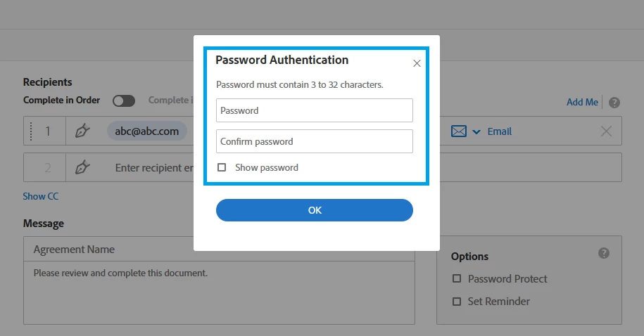Close the Password Authentication dialog

point(417,63)
